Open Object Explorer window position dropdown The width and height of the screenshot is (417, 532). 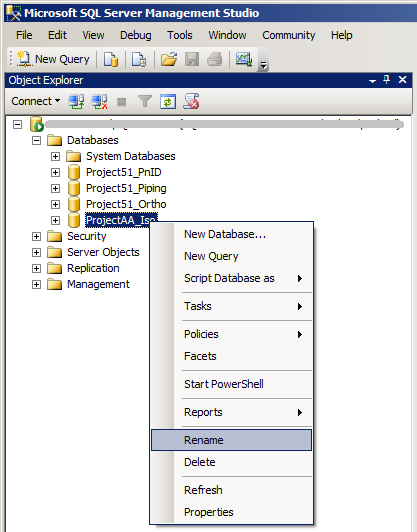click(x=372, y=81)
